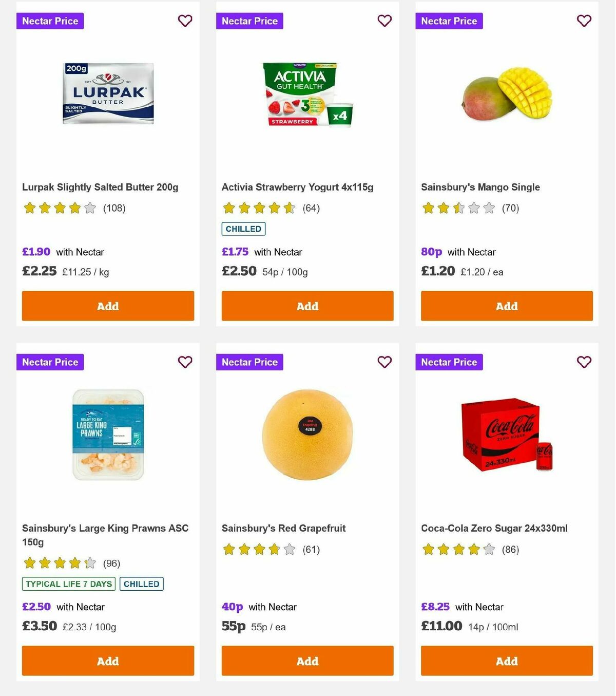The height and width of the screenshot is (696, 616).
Task: Click the Nectar Price badge on Lurpak butter
Action: [50, 21]
